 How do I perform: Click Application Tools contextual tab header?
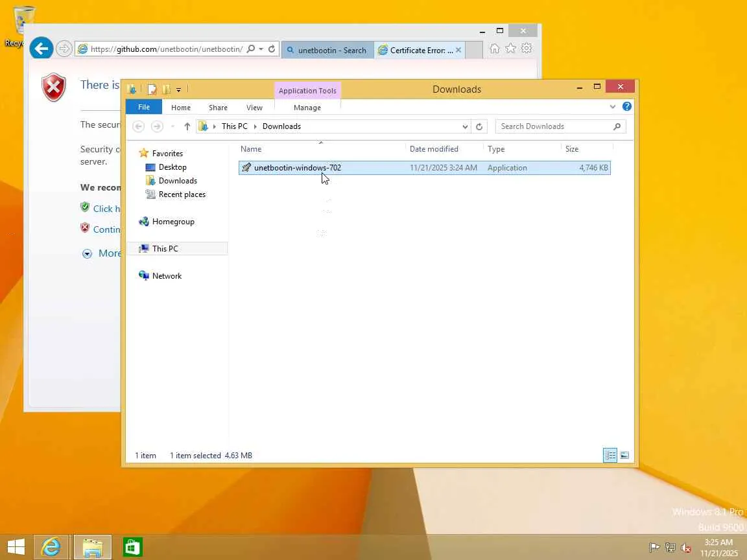307,91
